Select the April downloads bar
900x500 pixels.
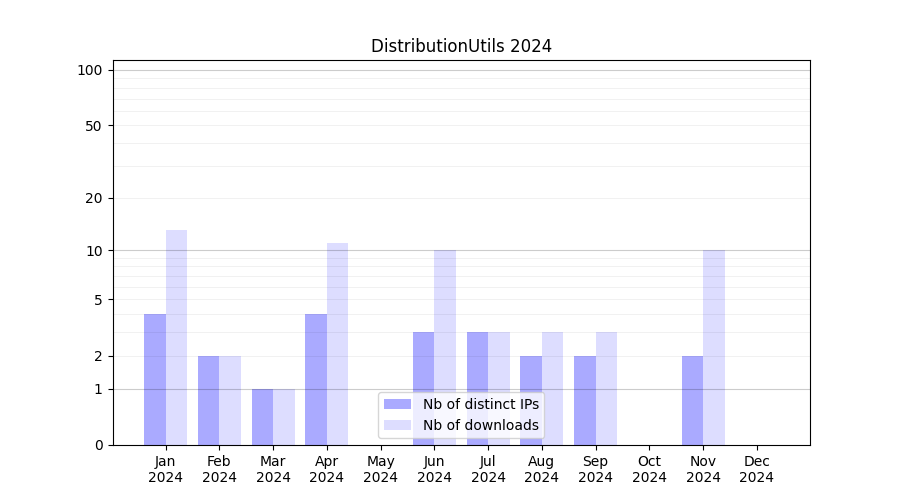338,343
